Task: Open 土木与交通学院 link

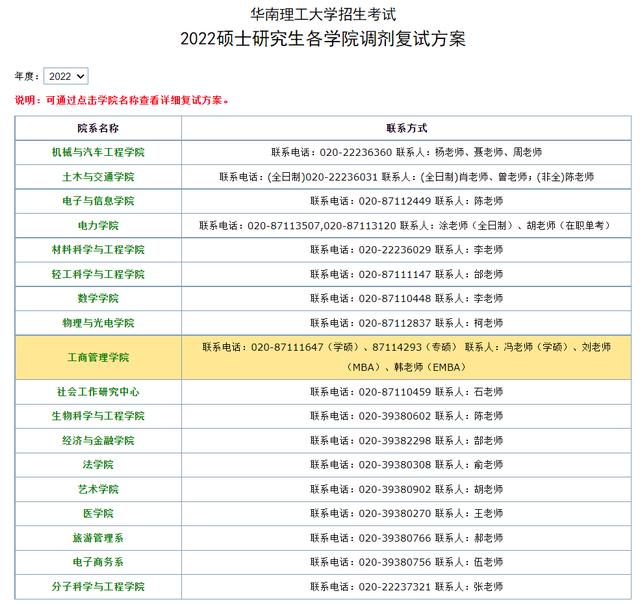Action: click(x=98, y=177)
